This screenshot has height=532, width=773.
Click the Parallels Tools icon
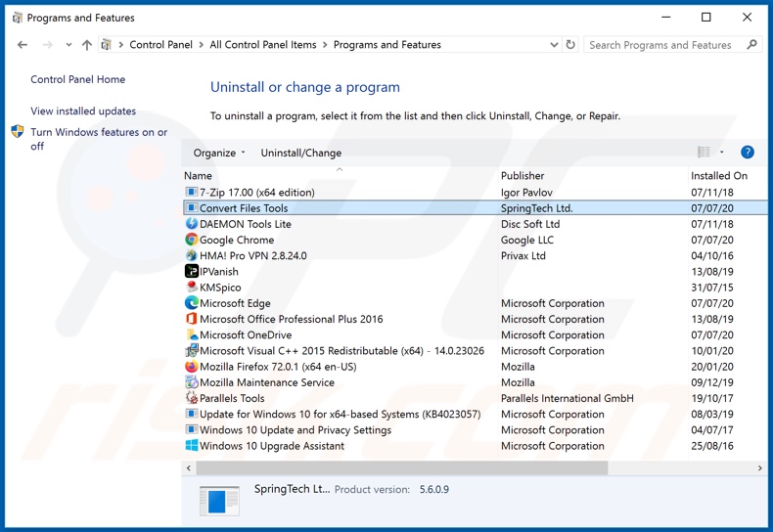191,397
